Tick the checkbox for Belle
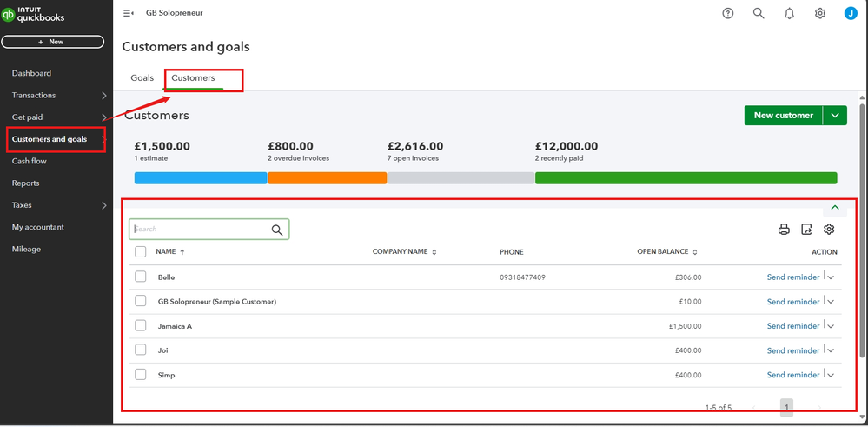This screenshot has height=427, width=868. click(x=141, y=277)
